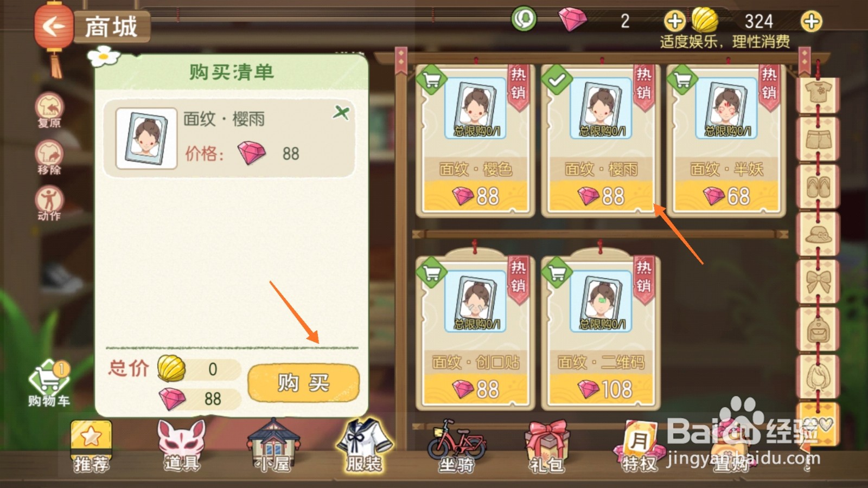
Task: Tap the 复原 restore outfit icon
Action: pyautogui.click(x=49, y=110)
